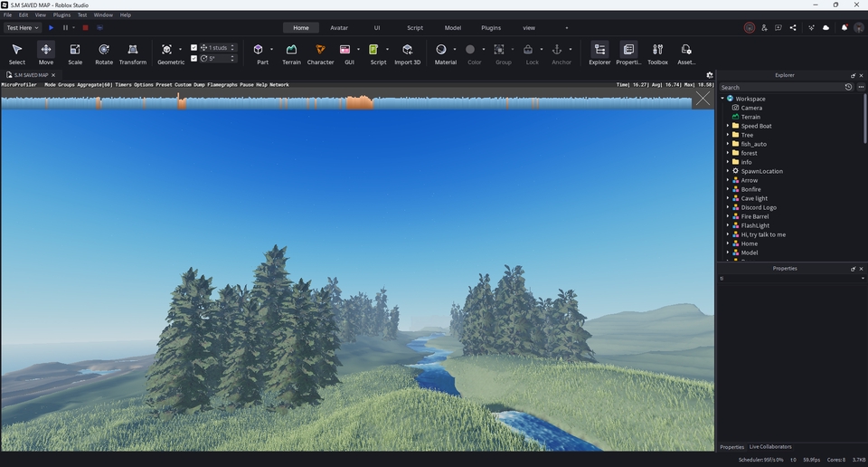Select the Live Collaborators tab
This screenshot has height=467, width=868.
(x=769, y=447)
